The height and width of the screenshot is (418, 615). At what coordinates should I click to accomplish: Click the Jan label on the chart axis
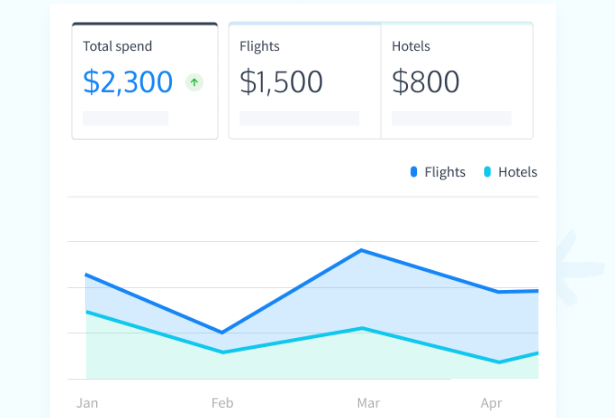coord(87,403)
